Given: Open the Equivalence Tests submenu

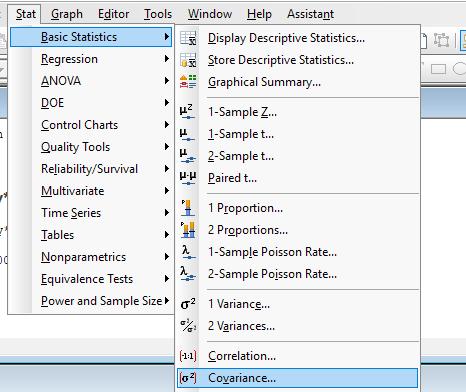Looking at the screenshot, I should 91,279.
